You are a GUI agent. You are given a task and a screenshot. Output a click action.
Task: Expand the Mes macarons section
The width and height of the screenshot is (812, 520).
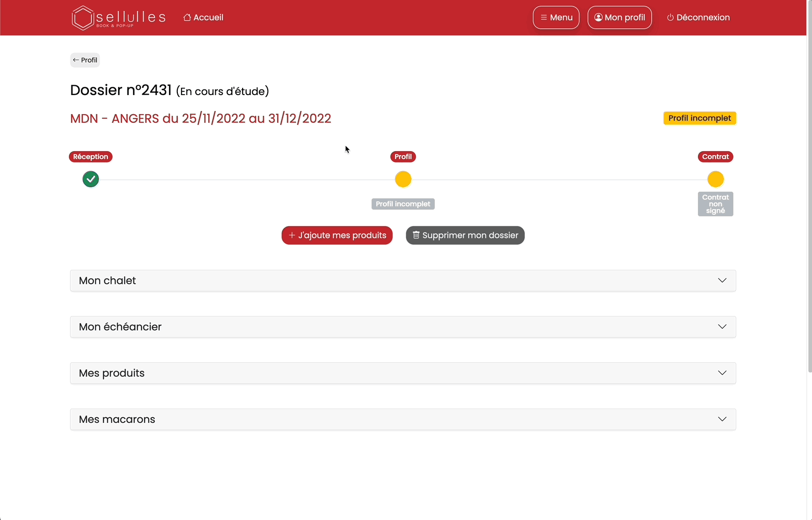click(403, 419)
